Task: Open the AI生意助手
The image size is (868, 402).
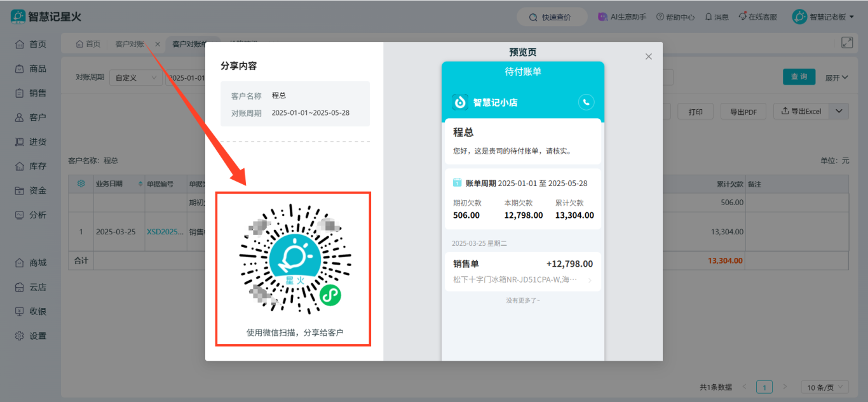Action: pyautogui.click(x=622, y=17)
